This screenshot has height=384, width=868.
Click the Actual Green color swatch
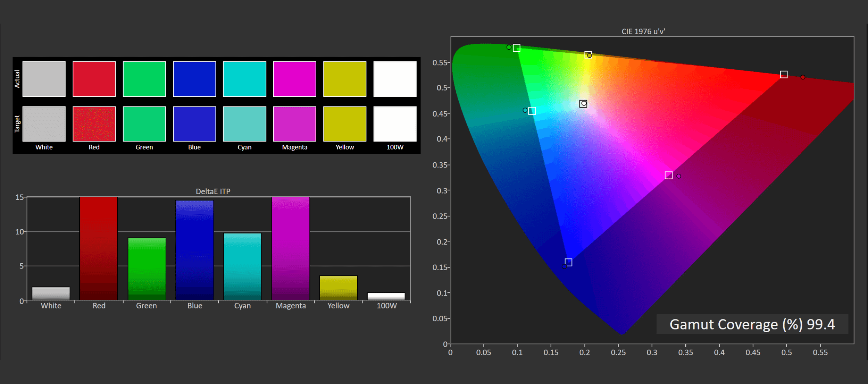click(x=144, y=79)
